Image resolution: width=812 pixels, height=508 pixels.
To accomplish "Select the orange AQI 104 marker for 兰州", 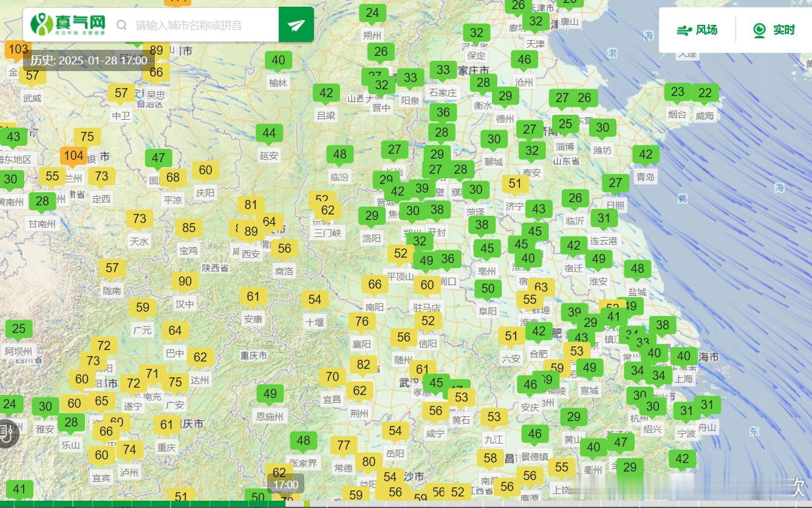I will point(73,156).
